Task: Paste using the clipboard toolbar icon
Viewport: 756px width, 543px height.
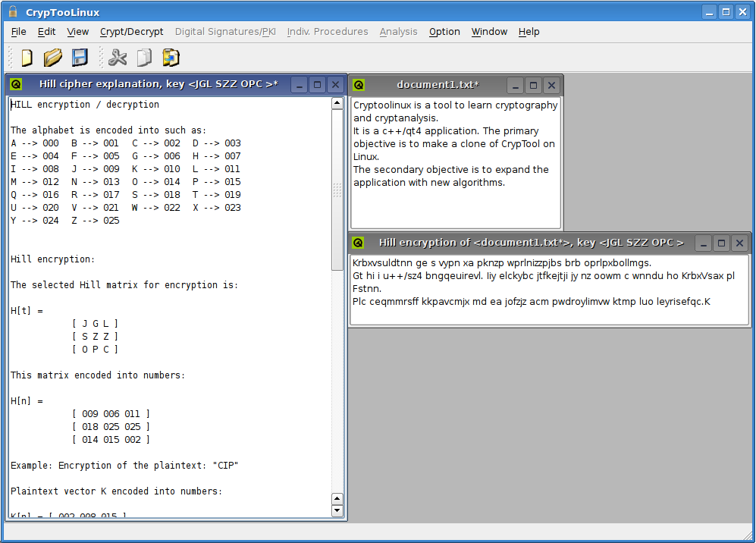Action: click(171, 58)
